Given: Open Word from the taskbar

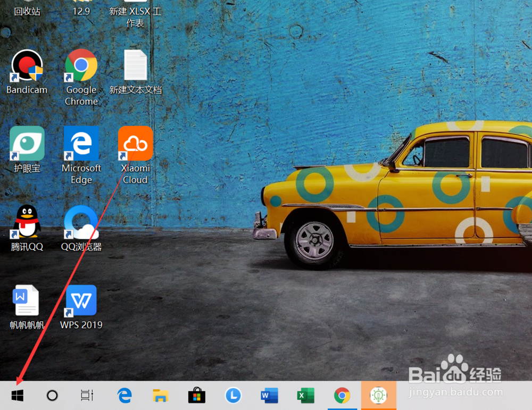Looking at the screenshot, I should click(269, 396).
